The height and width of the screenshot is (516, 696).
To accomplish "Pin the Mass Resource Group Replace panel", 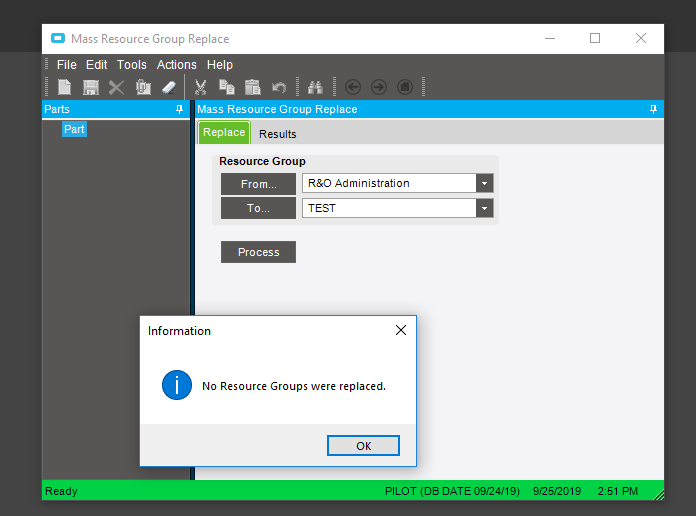I will (x=653, y=109).
